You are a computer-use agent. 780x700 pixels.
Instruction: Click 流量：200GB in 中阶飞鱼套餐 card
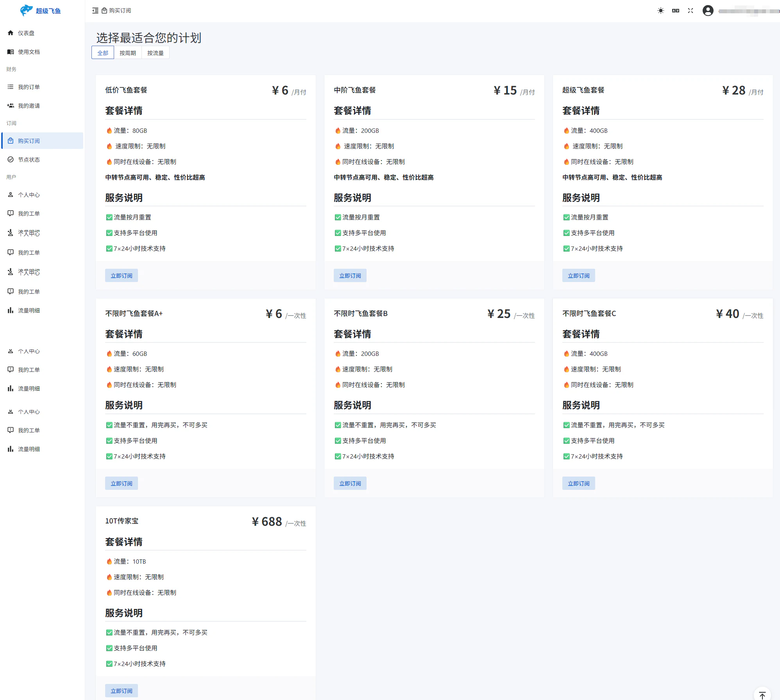click(x=357, y=131)
